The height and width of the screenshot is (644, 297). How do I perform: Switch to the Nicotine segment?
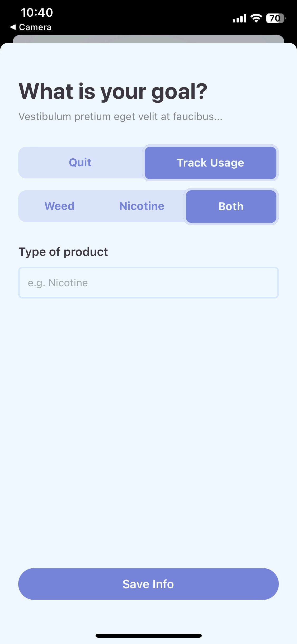(142, 206)
